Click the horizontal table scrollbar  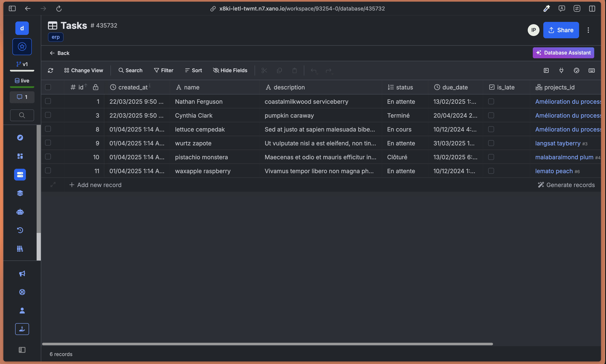tap(267, 344)
